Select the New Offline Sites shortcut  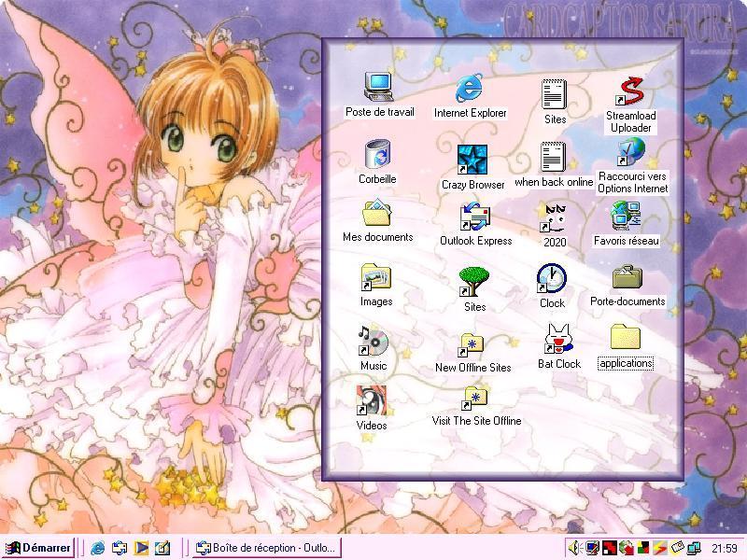click(472, 353)
